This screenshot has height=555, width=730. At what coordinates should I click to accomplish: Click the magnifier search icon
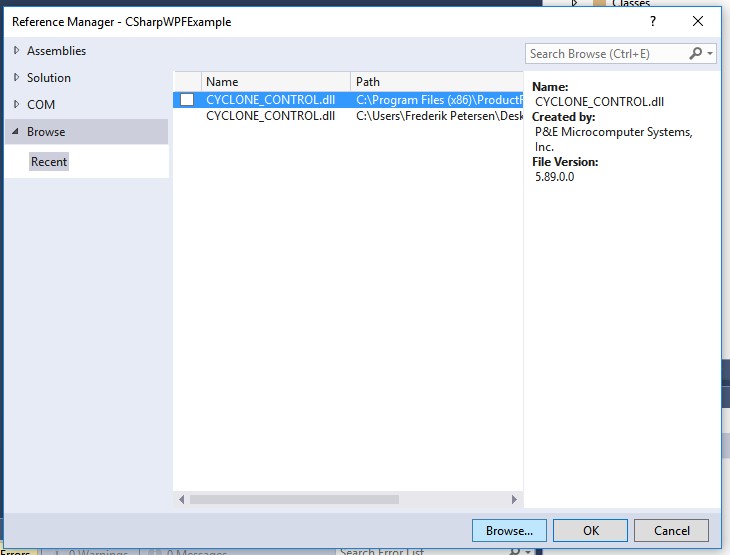[x=695, y=54]
